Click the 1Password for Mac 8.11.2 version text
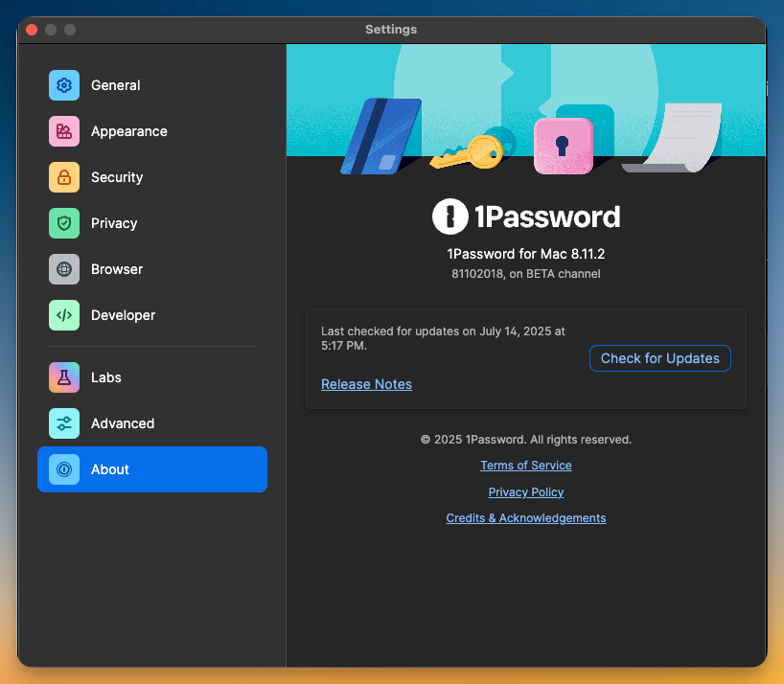The image size is (784, 684). pyautogui.click(x=525, y=254)
